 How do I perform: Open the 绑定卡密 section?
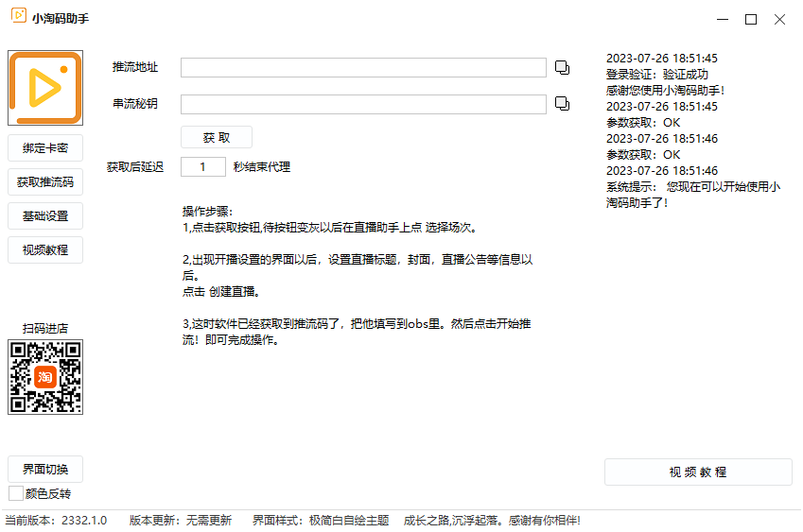tap(45, 147)
